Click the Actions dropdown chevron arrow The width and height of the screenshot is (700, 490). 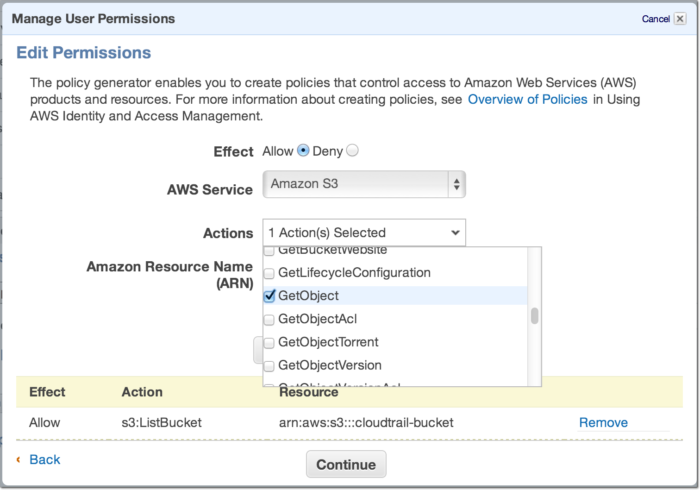point(455,232)
